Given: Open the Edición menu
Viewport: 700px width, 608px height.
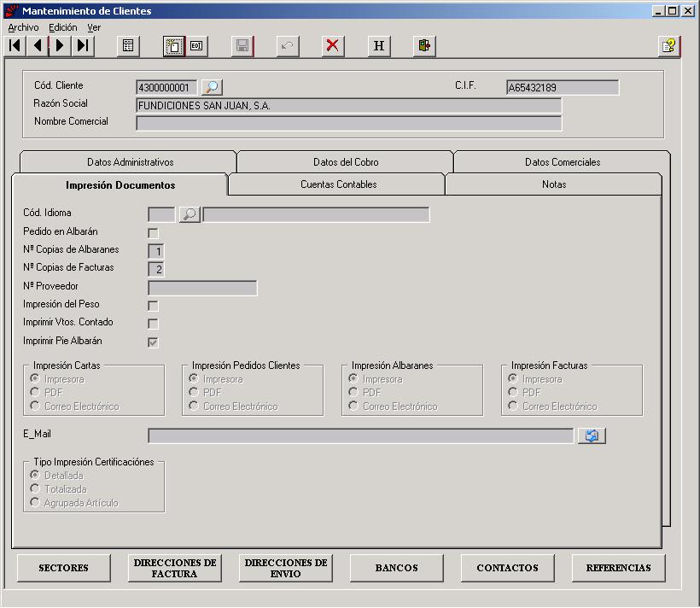Looking at the screenshot, I should tap(63, 27).
